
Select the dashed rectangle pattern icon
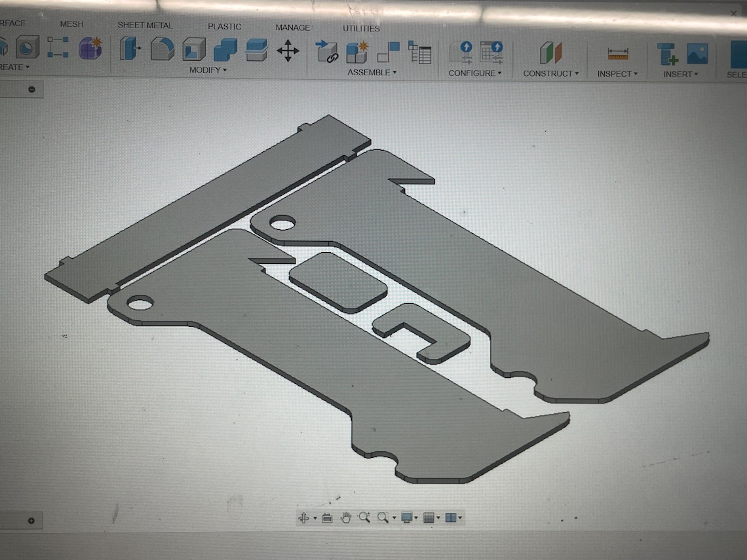coord(58,47)
